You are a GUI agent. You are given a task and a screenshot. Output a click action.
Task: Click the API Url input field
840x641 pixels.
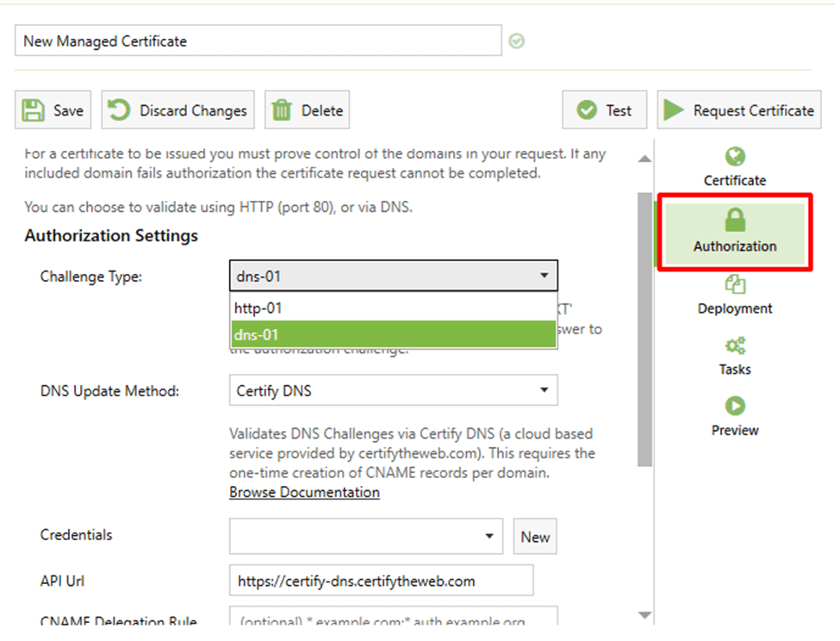[x=381, y=581]
